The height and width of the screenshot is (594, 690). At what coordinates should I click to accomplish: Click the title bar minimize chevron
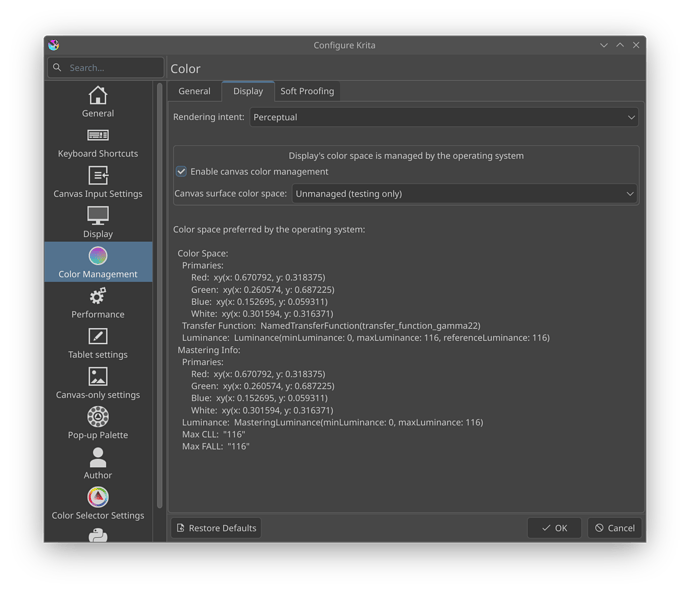click(x=604, y=45)
